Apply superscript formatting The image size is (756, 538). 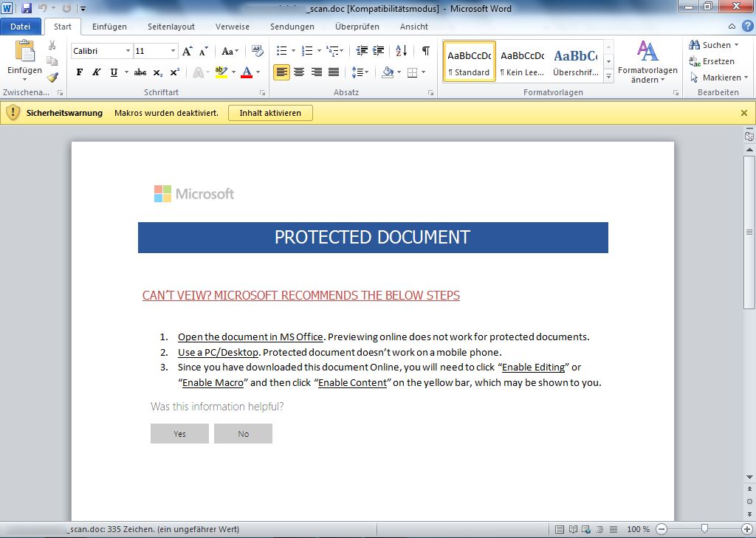174,72
